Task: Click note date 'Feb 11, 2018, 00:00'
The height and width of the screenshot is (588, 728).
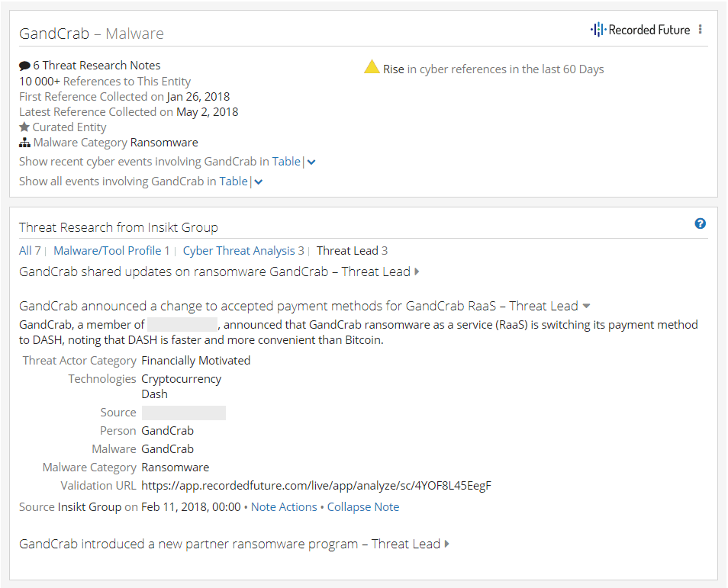Action: coord(191,507)
